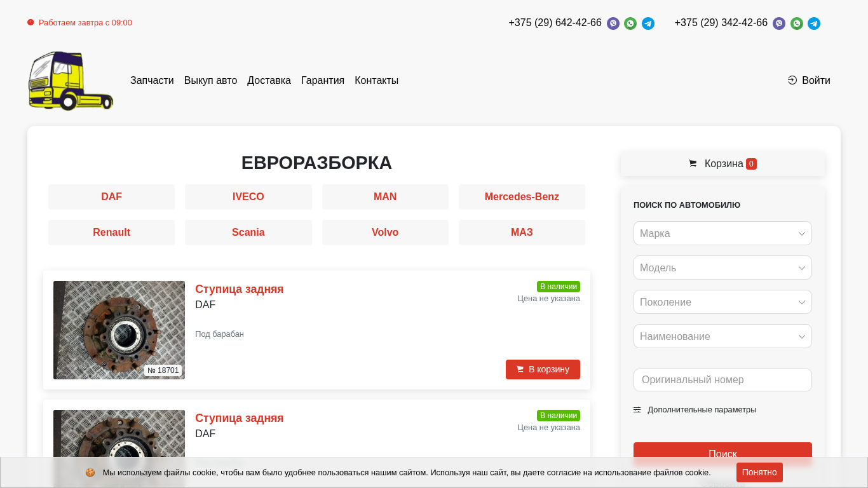Open Telegram chat for +375 (29) 642-42-66
The height and width of the screenshot is (488, 868).
(648, 24)
